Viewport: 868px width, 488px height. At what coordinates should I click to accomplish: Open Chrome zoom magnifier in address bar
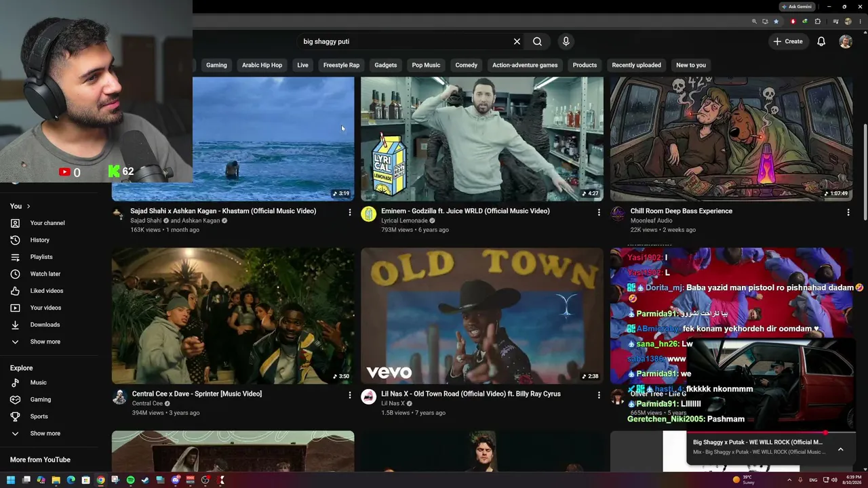[754, 22]
